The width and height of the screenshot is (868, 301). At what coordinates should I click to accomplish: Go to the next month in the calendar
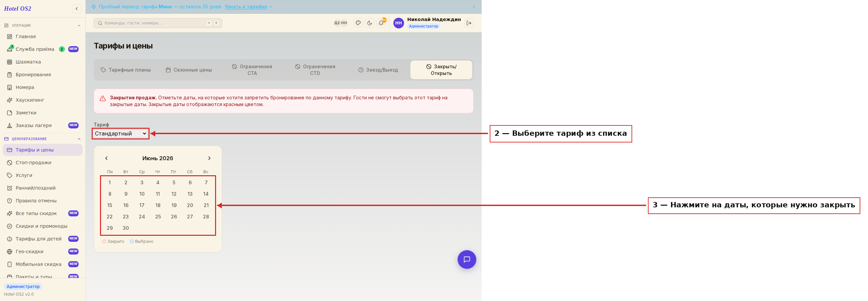[209, 158]
